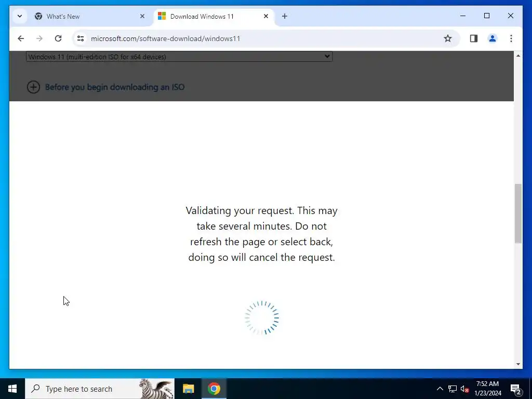Screen dimensions: 532x399
Task: Click the taskbar search box
Action: 100,389
